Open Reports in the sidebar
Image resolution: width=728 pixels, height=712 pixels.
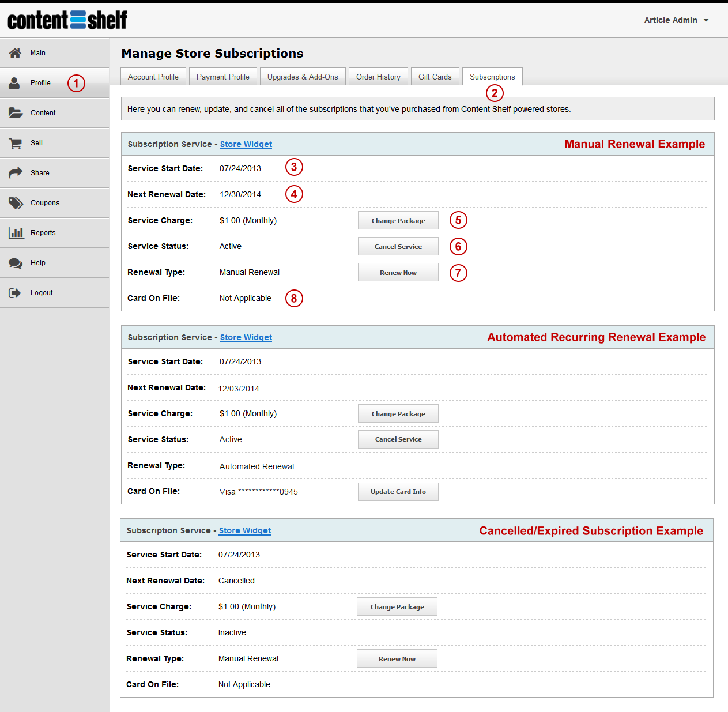tap(55, 233)
